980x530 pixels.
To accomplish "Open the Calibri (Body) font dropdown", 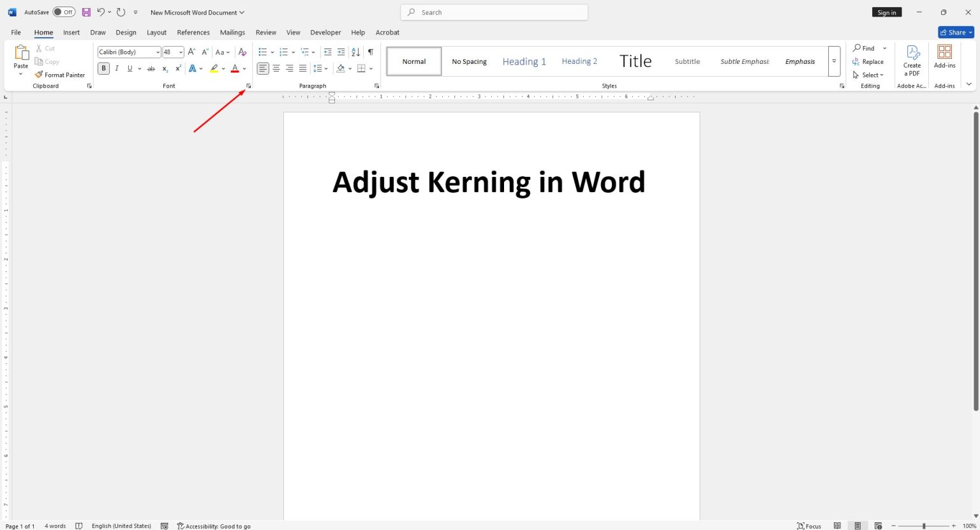I will [x=158, y=52].
